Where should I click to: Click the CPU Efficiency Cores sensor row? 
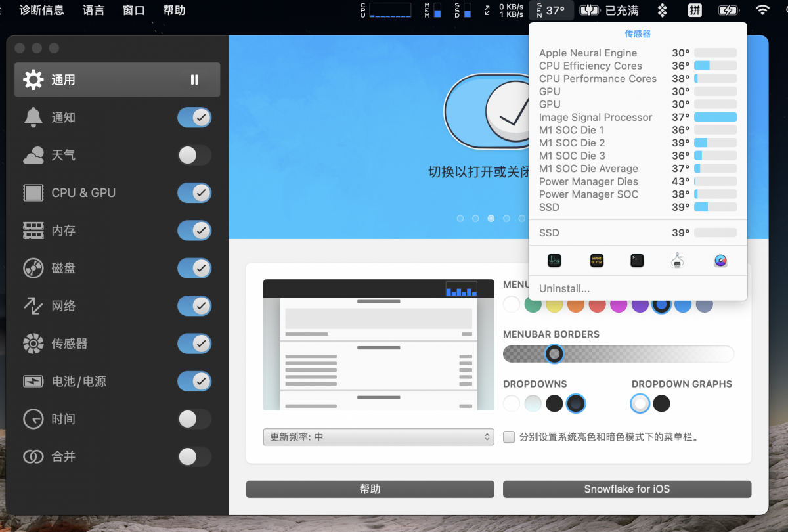(638, 66)
